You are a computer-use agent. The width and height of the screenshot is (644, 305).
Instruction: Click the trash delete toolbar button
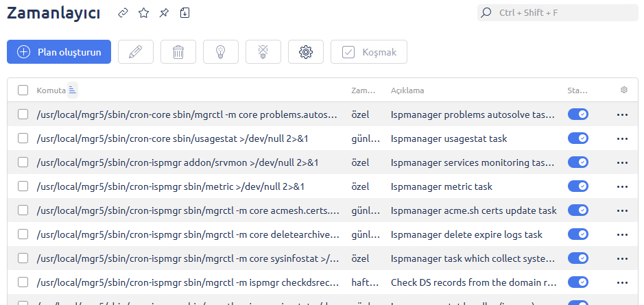178,51
